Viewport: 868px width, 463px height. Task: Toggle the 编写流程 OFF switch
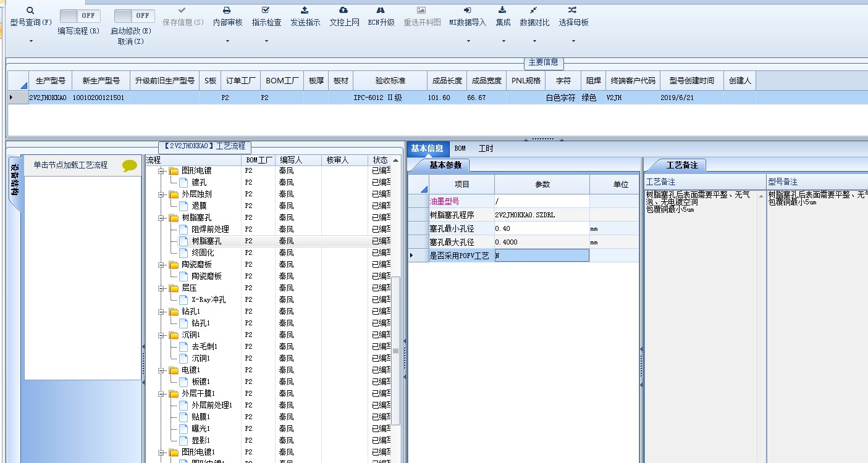coord(80,15)
